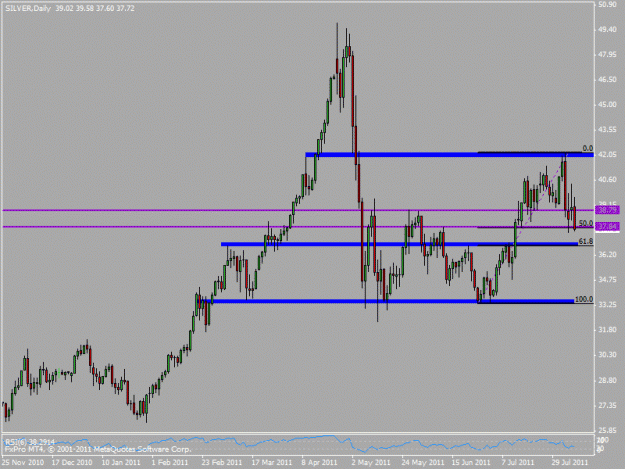Screen dimensions: 625x469
Task: Select the 38.79 purple price label
Action: coord(607,210)
